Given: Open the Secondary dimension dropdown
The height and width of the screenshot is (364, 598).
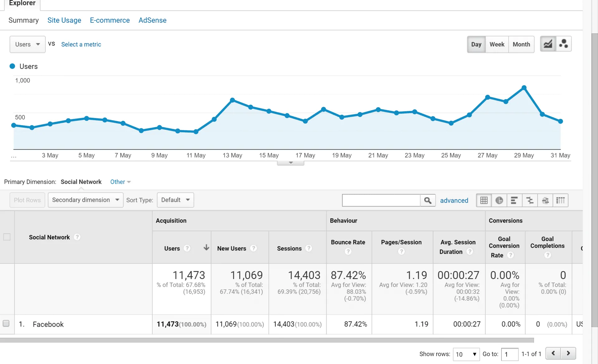Looking at the screenshot, I should tap(86, 200).
